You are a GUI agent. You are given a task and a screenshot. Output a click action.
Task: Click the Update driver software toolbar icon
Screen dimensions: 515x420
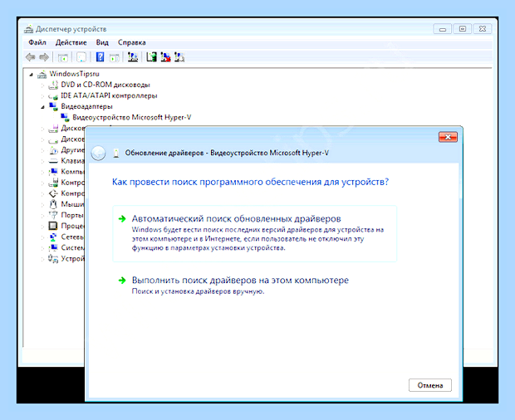click(151, 57)
